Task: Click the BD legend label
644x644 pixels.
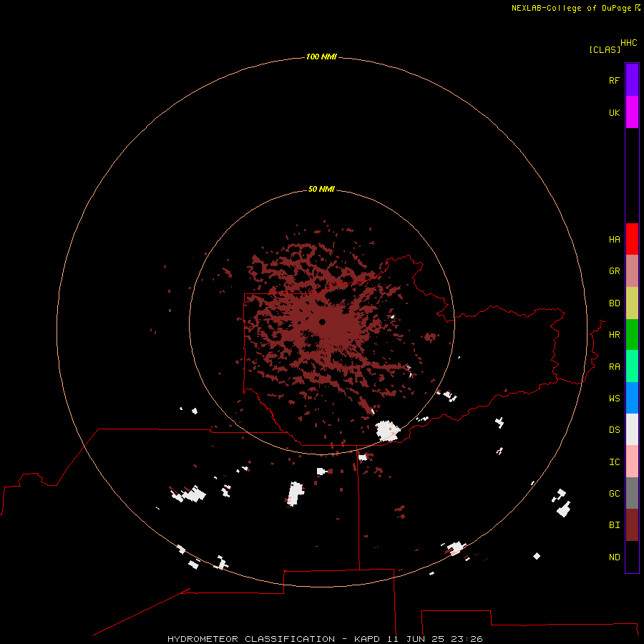Action: click(614, 303)
